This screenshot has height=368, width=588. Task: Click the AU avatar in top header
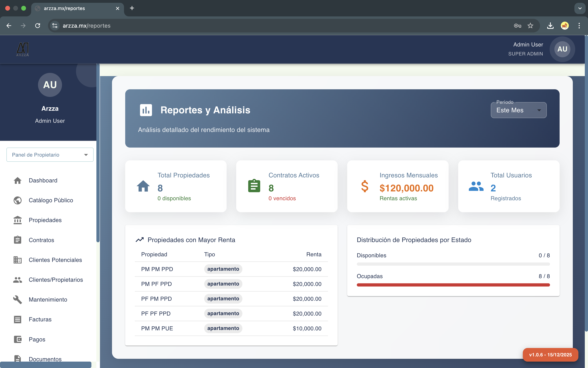pos(562,49)
